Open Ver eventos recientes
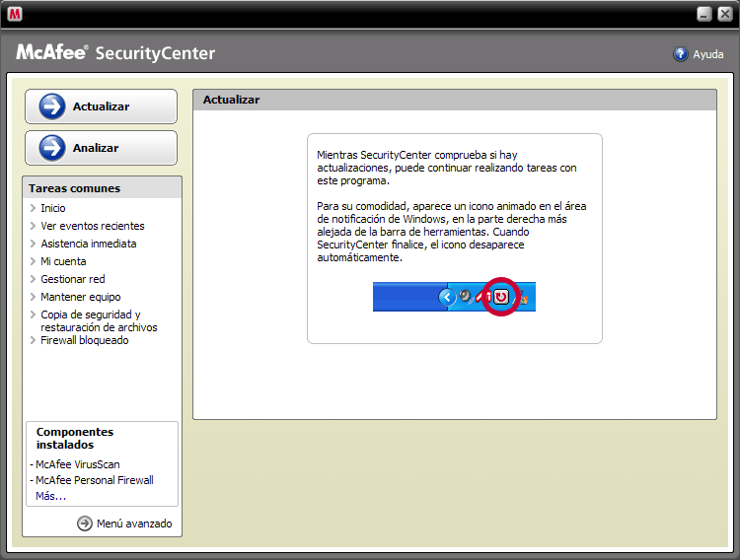Image resolution: width=740 pixels, height=560 pixels. (x=92, y=226)
